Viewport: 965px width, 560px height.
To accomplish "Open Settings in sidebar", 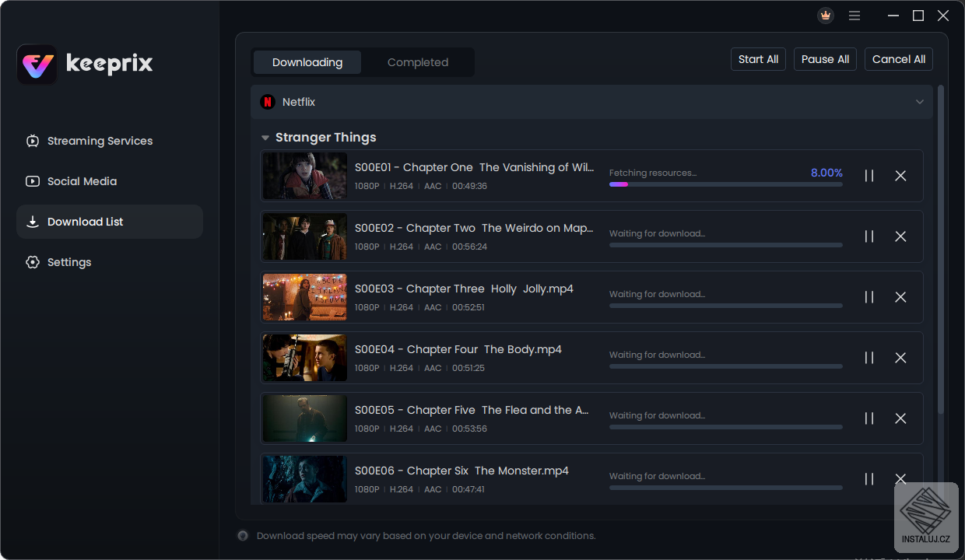I will click(x=110, y=262).
